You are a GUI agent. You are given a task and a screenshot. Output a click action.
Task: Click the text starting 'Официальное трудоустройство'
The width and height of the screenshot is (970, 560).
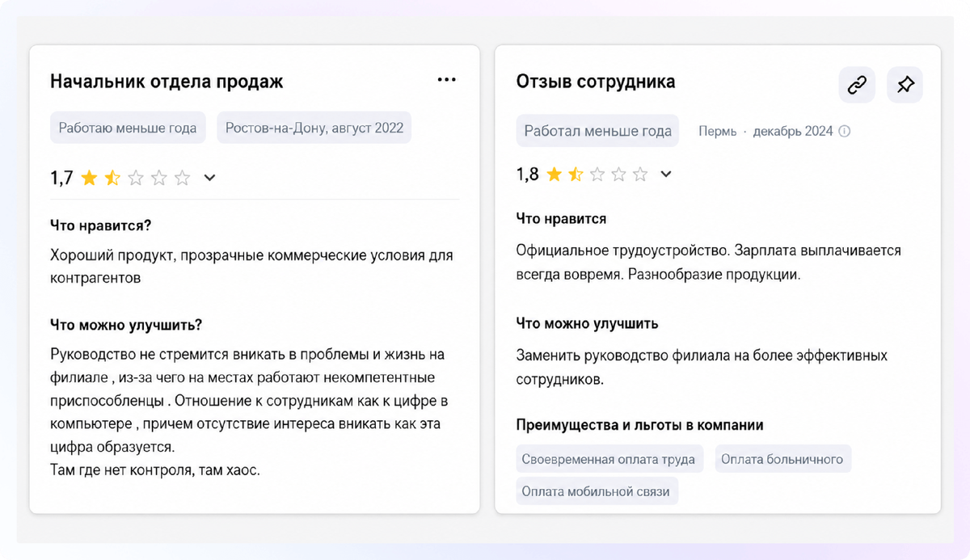[708, 263]
